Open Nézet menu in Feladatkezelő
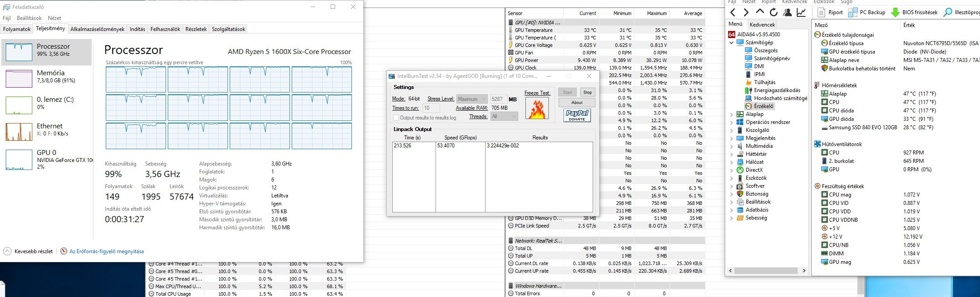Screen dimensions: 980x297 coord(54,18)
